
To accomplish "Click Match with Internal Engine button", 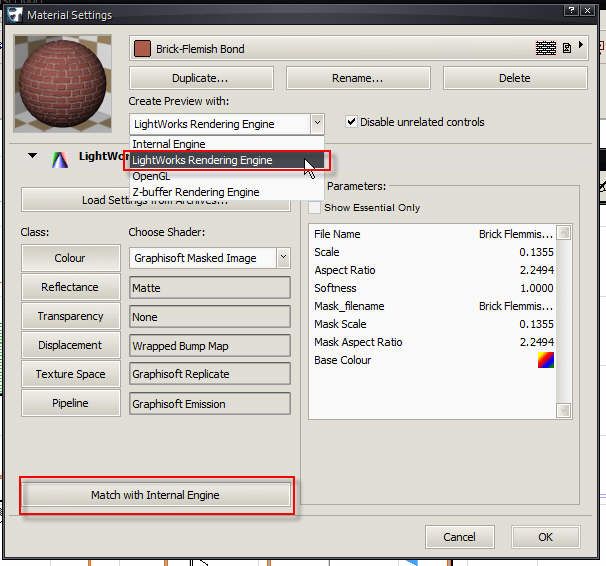I will coord(156,495).
